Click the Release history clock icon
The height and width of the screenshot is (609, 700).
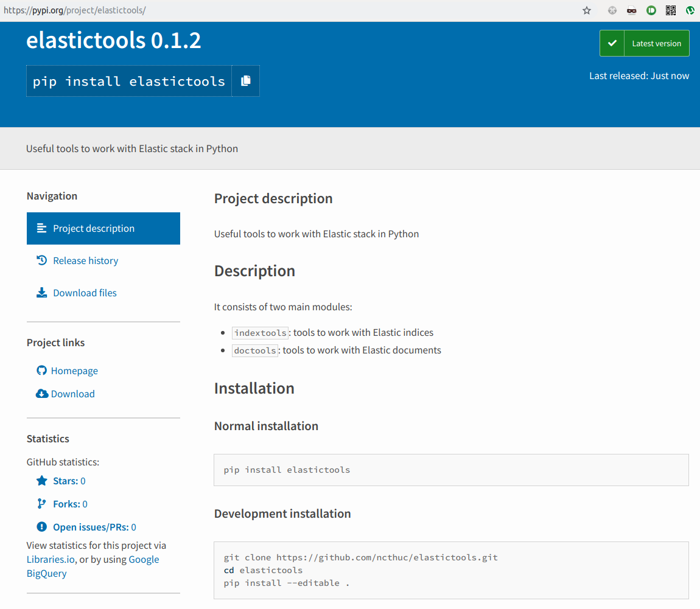pyautogui.click(x=41, y=260)
